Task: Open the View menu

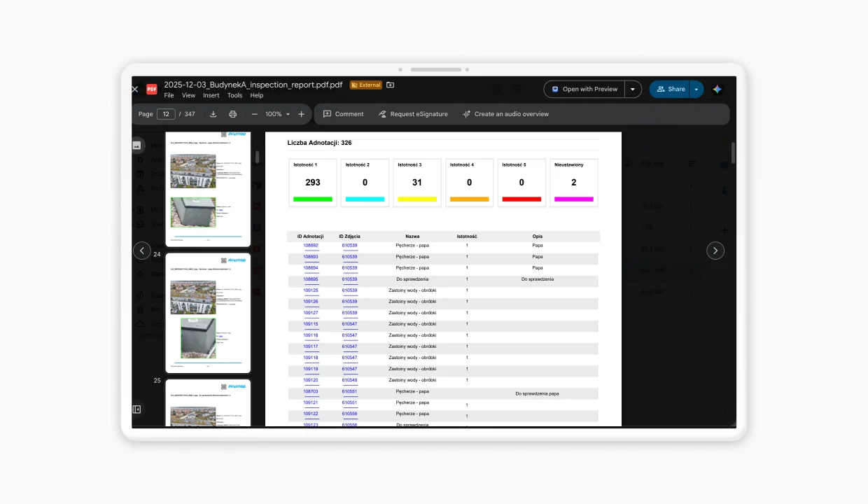Action: coord(189,95)
